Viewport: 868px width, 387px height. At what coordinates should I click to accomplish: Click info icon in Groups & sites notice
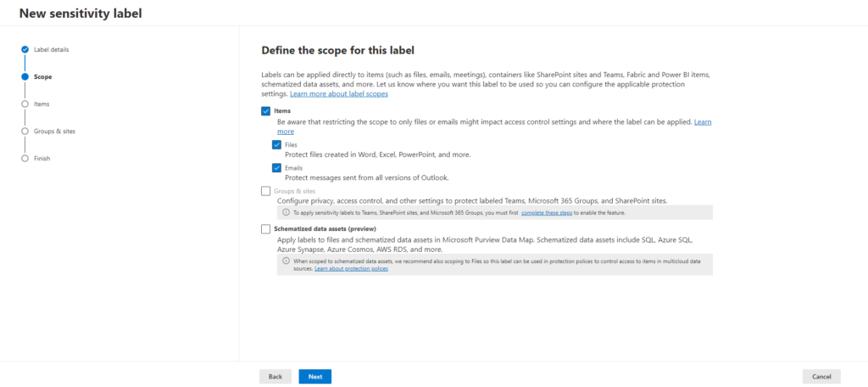[x=287, y=212]
